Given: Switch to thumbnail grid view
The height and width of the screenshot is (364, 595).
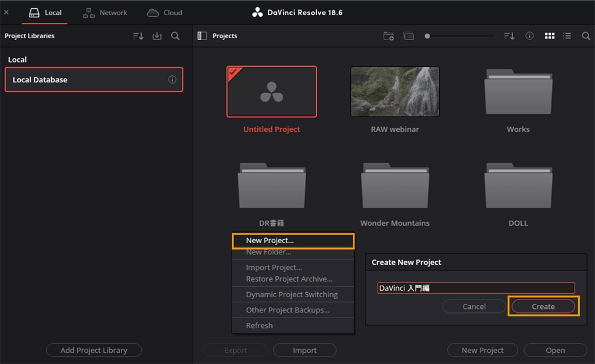Looking at the screenshot, I should click(550, 35).
